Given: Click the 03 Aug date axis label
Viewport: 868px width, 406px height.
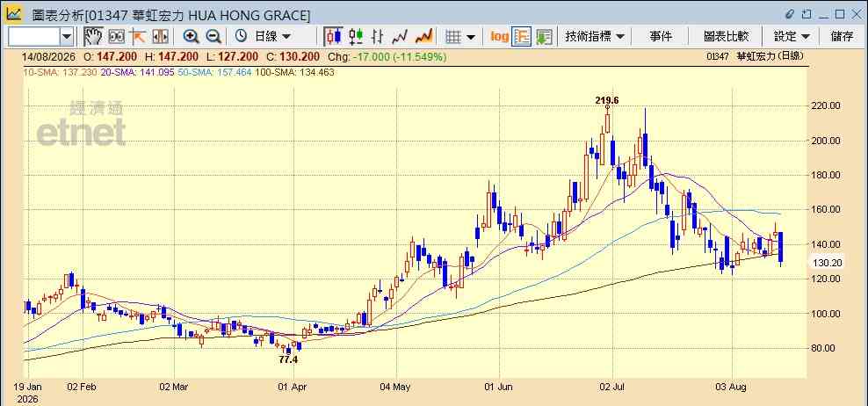Looking at the screenshot, I should (733, 387).
